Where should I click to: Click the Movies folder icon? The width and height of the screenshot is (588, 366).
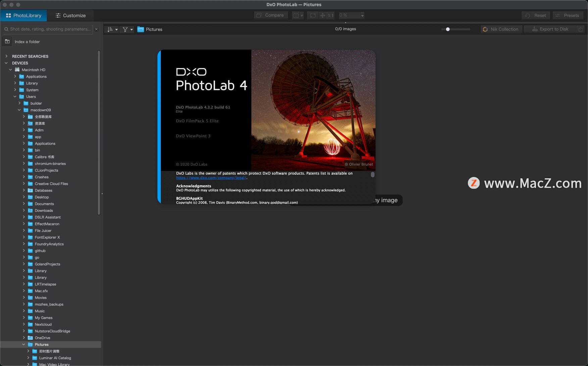click(30, 298)
